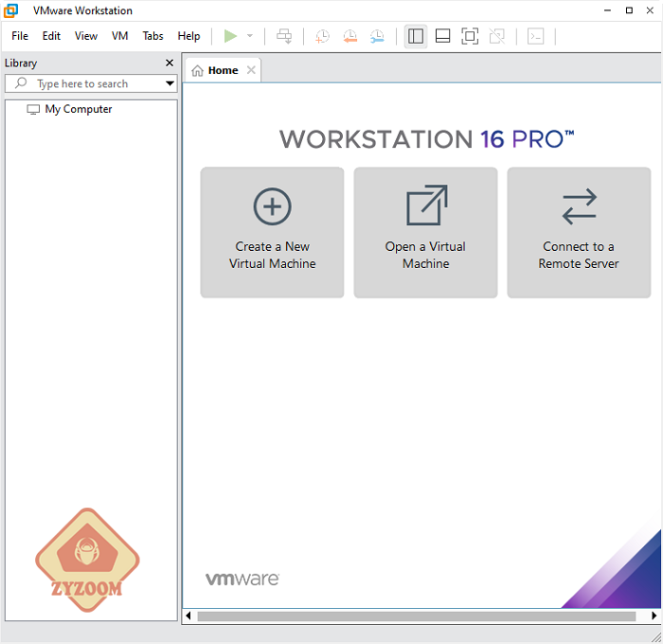Minimize the VMware Workstation window
The width and height of the screenshot is (663, 644).
[608, 10]
